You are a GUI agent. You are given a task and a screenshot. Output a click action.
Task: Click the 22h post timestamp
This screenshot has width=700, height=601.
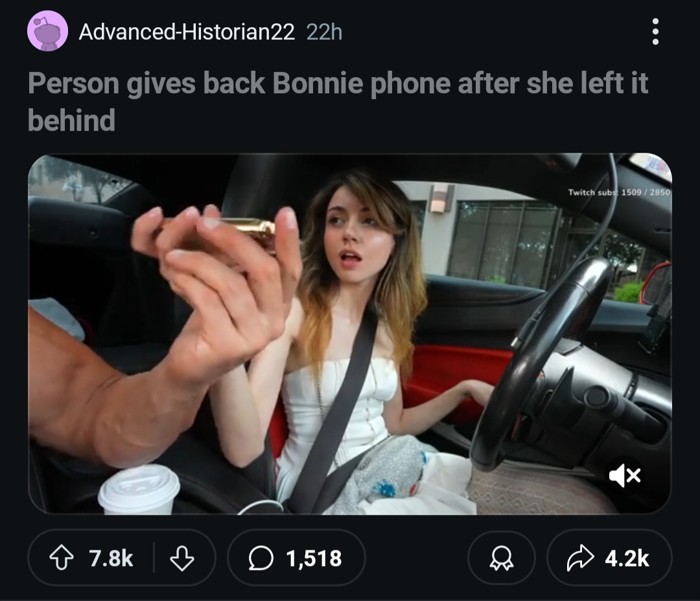coord(325,32)
